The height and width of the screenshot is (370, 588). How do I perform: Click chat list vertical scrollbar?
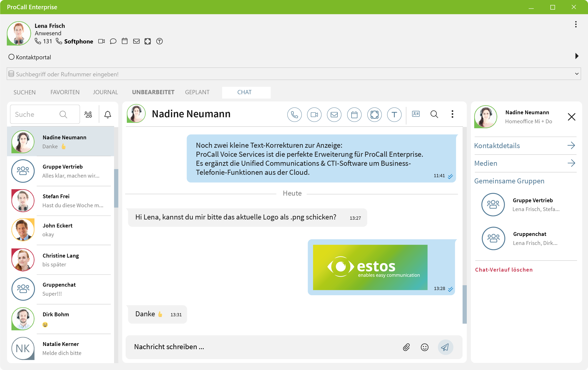(116, 188)
